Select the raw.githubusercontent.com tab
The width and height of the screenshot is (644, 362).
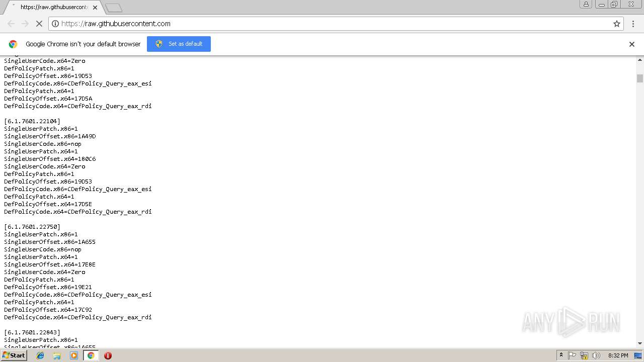click(54, 8)
